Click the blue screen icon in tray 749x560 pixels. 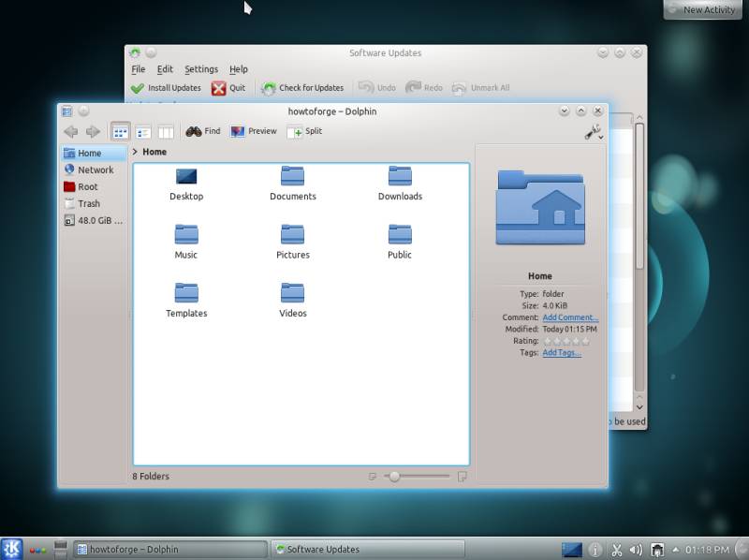point(572,550)
